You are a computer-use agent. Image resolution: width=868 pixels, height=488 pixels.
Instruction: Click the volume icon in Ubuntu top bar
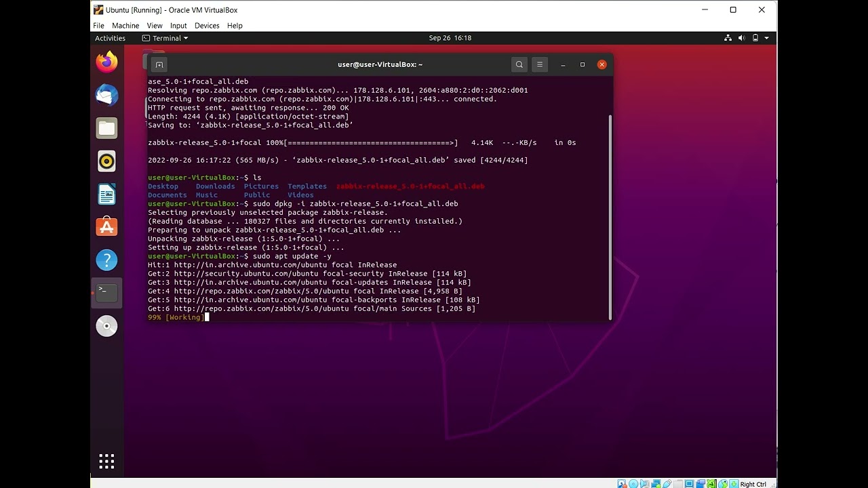(x=741, y=38)
